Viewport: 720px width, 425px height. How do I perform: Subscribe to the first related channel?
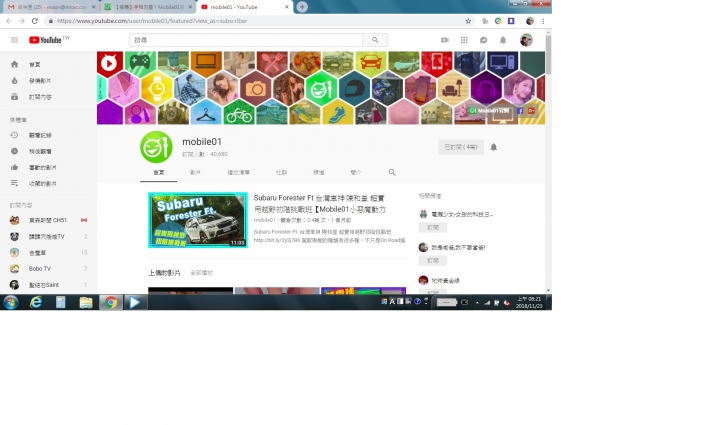433,227
